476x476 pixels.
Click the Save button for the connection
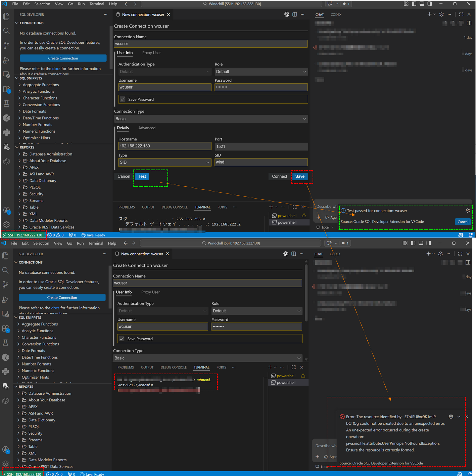[300, 176]
